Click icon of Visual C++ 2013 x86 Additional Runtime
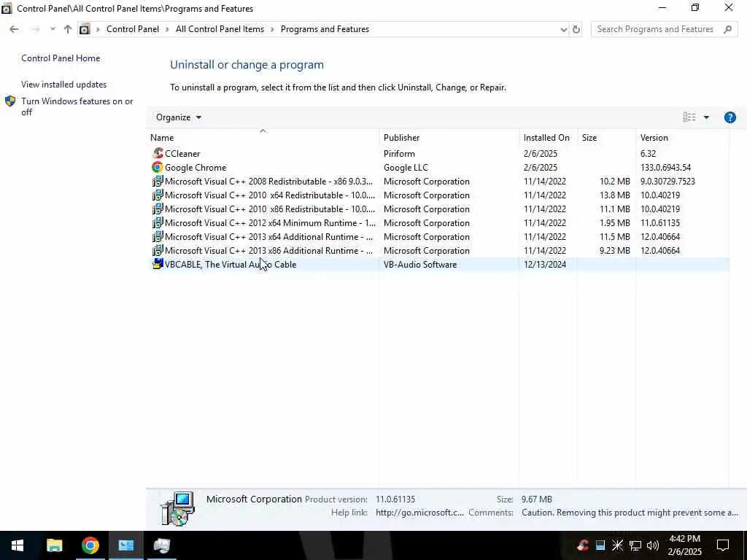 (158, 251)
